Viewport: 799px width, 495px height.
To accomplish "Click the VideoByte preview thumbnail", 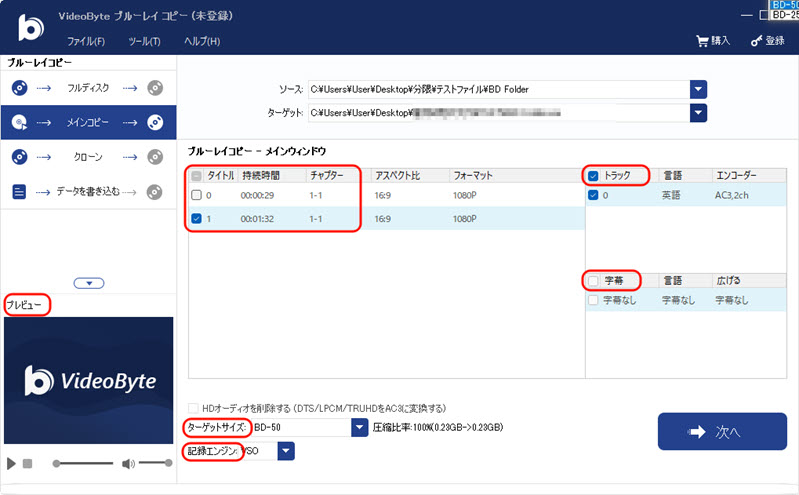I will (x=89, y=380).
